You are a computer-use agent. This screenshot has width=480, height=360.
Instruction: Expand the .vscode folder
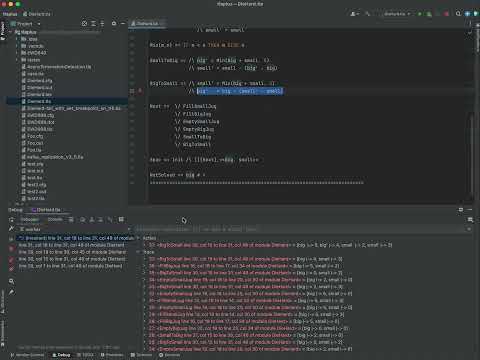[17, 46]
